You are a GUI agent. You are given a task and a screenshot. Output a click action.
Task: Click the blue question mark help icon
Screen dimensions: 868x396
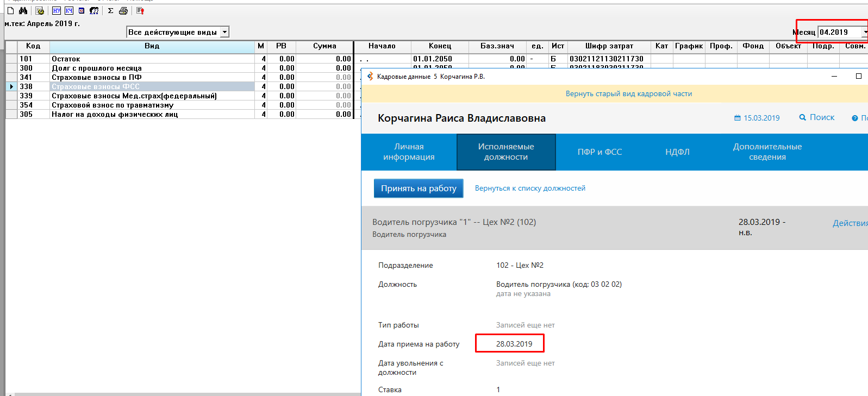click(x=855, y=118)
